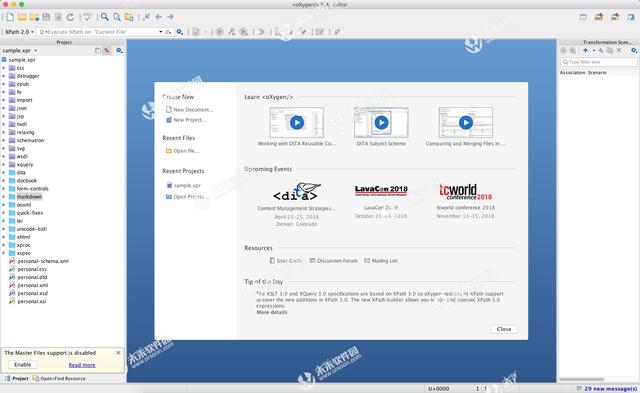Click the Association column header

coord(572,72)
